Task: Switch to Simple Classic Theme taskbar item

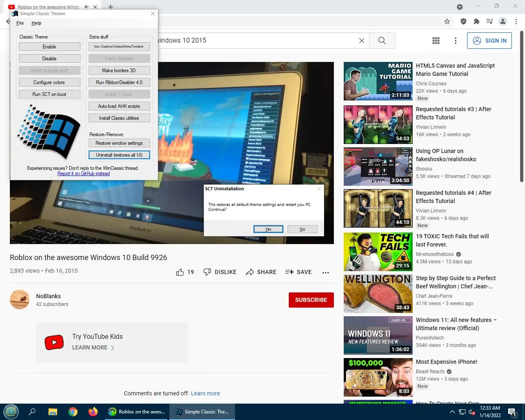Action: [x=202, y=412]
